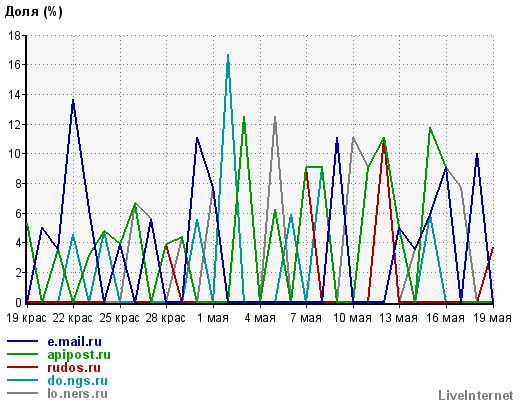Screen dimensions: 520x405
Task: Select the rudos.ru legend entry text
Action: [x=74, y=368]
